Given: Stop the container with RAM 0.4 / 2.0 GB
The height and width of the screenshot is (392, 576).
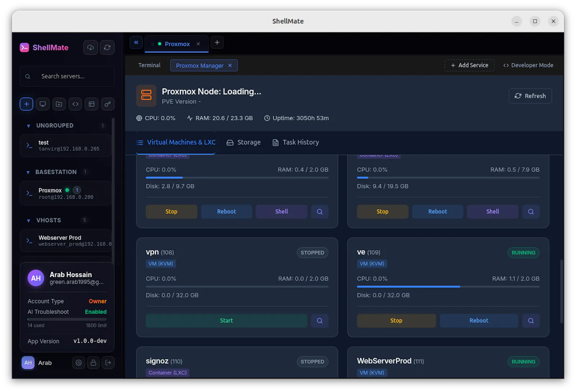Looking at the screenshot, I should click(x=171, y=212).
